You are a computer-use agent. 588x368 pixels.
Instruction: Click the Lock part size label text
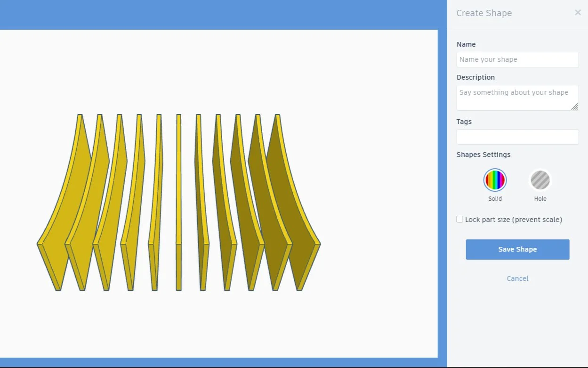click(x=514, y=220)
